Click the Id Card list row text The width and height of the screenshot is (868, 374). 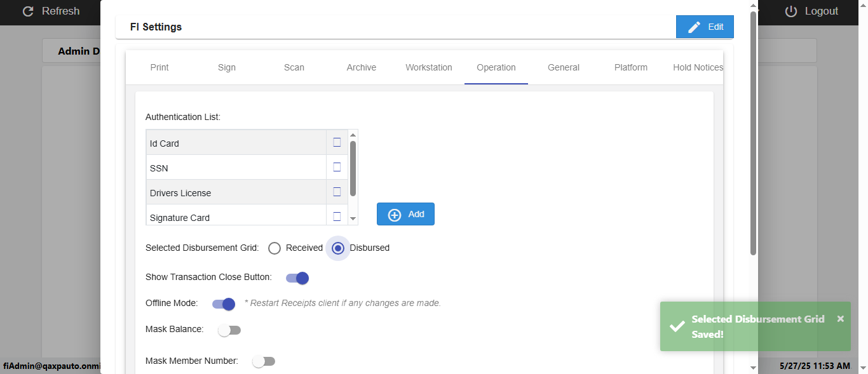pyautogui.click(x=165, y=144)
